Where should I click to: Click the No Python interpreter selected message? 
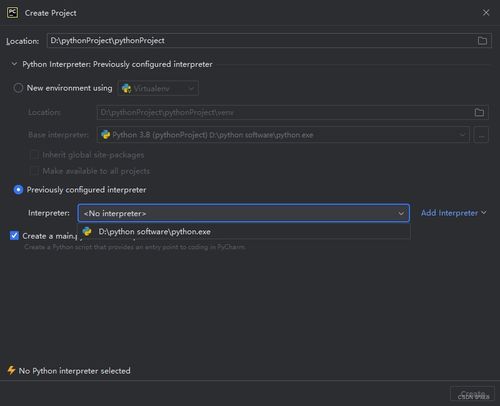(74, 371)
